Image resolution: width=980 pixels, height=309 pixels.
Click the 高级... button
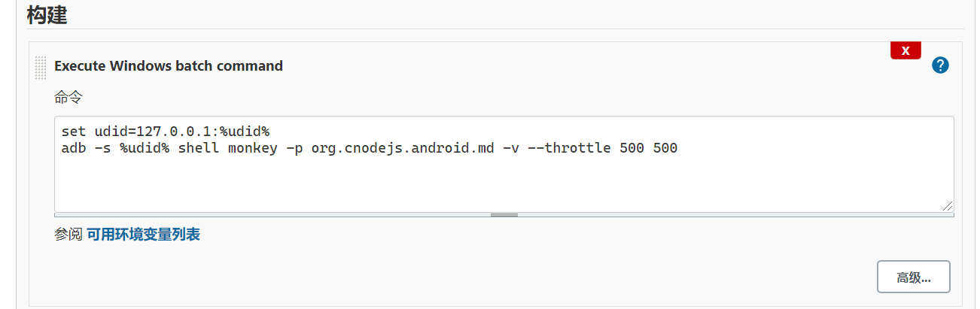pos(914,277)
